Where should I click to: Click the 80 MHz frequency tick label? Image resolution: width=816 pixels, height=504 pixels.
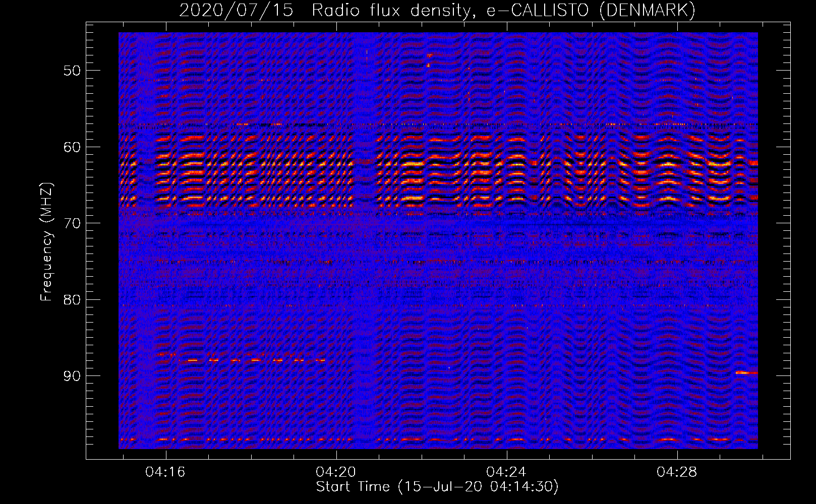point(72,300)
